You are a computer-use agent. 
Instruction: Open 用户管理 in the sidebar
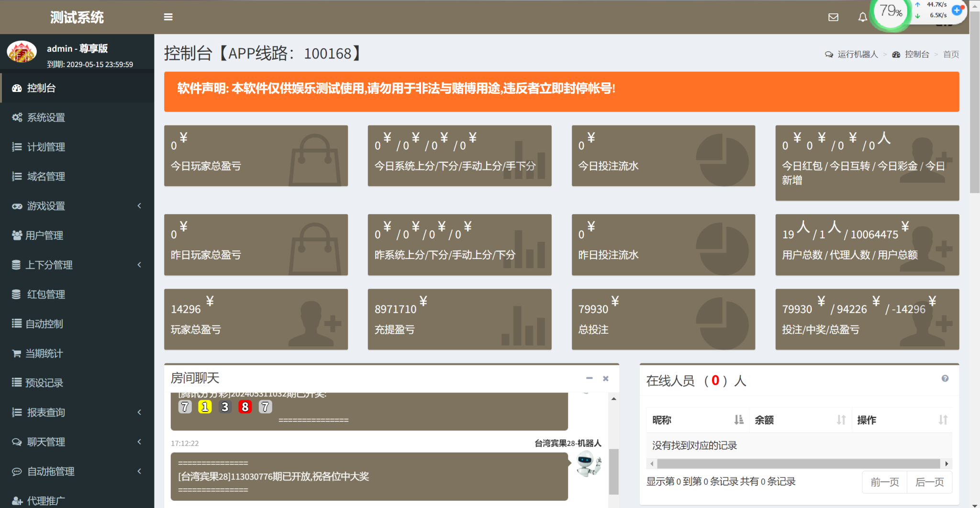pyautogui.click(x=44, y=235)
